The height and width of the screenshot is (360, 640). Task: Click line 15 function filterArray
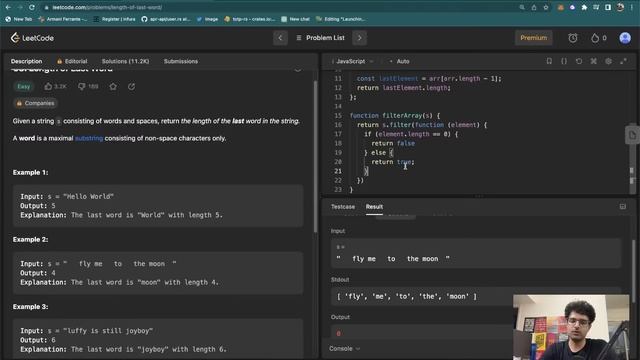coord(395,116)
